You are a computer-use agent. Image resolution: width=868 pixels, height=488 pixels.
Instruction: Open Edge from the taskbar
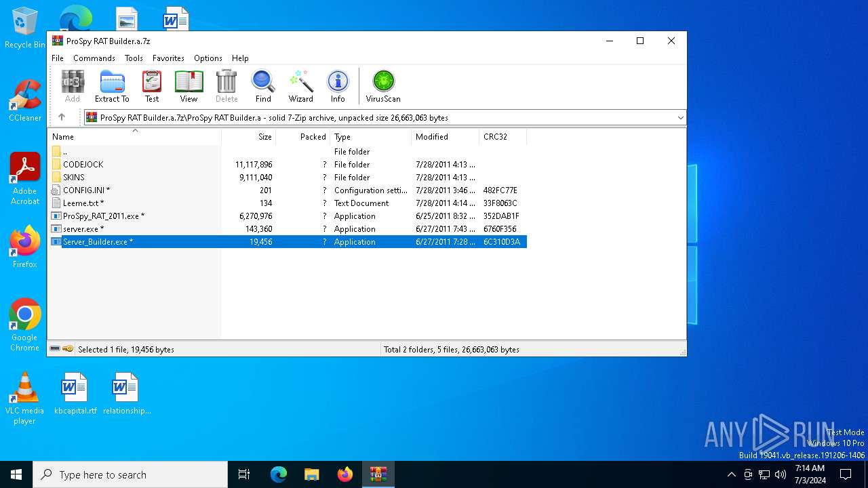(279, 474)
